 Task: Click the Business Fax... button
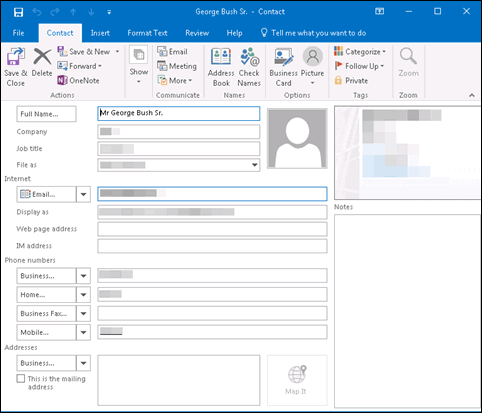[46, 313]
